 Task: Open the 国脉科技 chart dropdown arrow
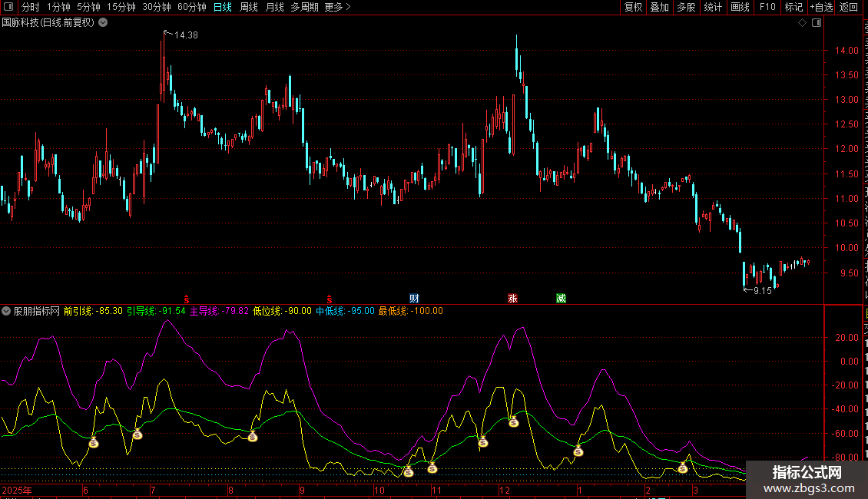(x=103, y=23)
